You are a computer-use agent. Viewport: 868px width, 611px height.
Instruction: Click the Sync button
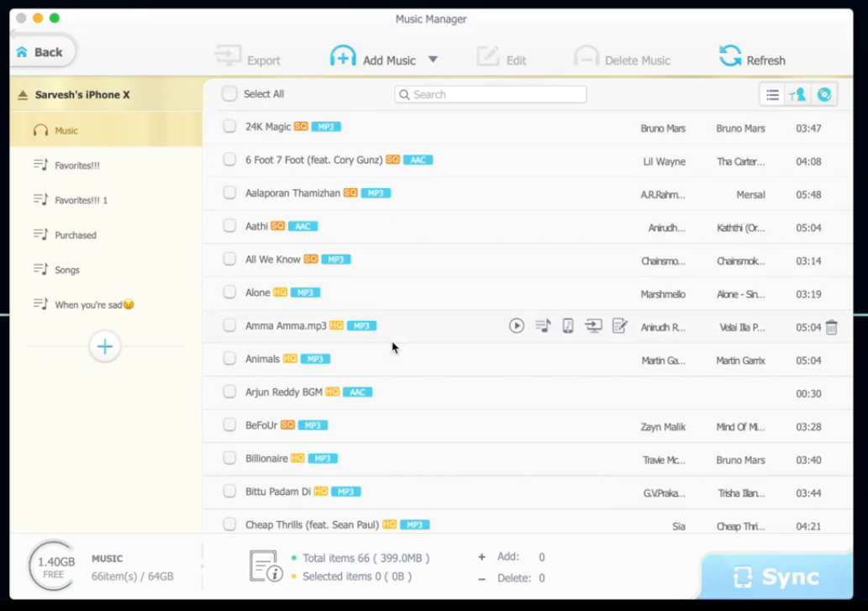coord(776,577)
